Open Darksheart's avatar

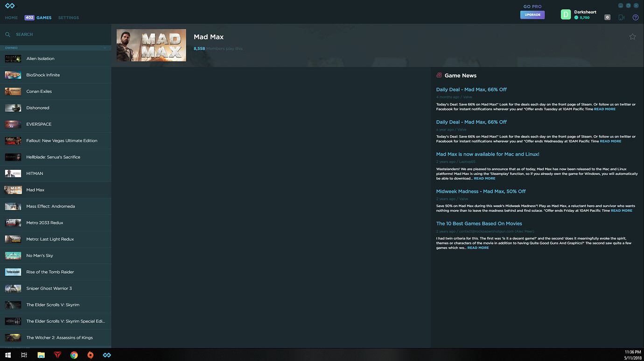(x=566, y=14)
